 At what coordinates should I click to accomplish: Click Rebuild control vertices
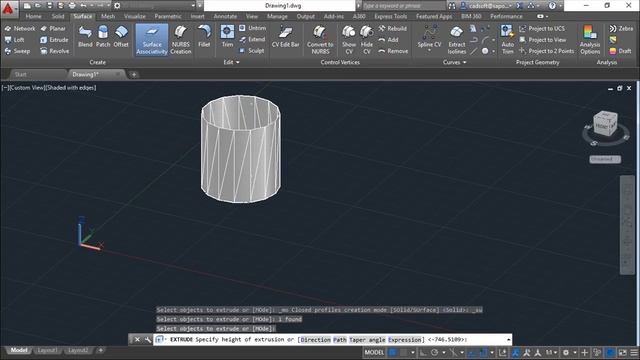click(x=393, y=29)
